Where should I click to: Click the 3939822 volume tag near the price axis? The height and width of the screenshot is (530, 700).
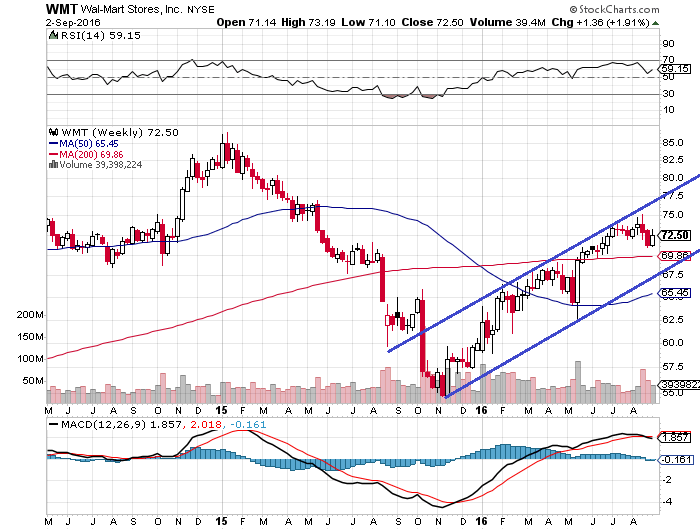pyautogui.click(x=679, y=384)
